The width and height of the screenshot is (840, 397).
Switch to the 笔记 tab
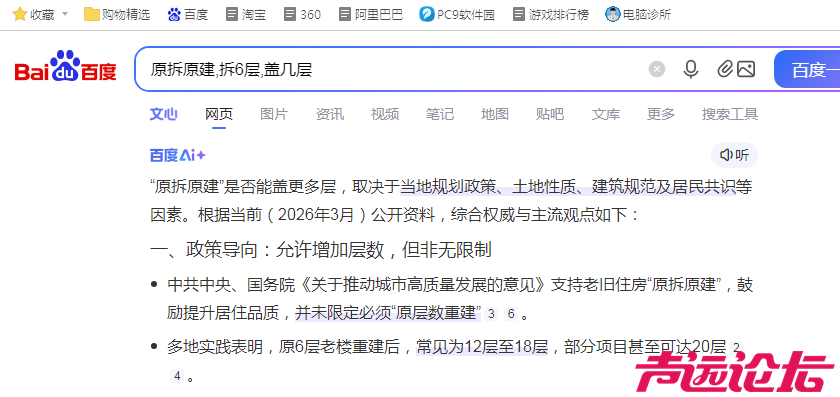tap(440, 114)
